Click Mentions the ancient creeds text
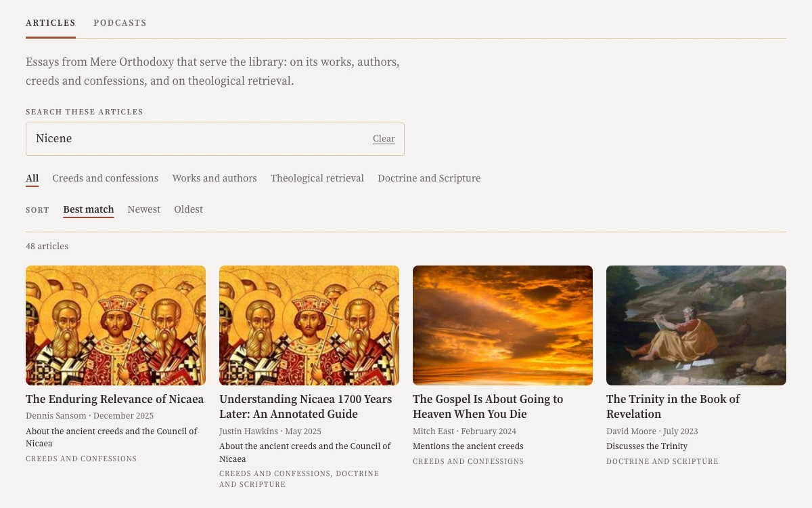Image resolution: width=812 pixels, height=508 pixels. coord(468,446)
